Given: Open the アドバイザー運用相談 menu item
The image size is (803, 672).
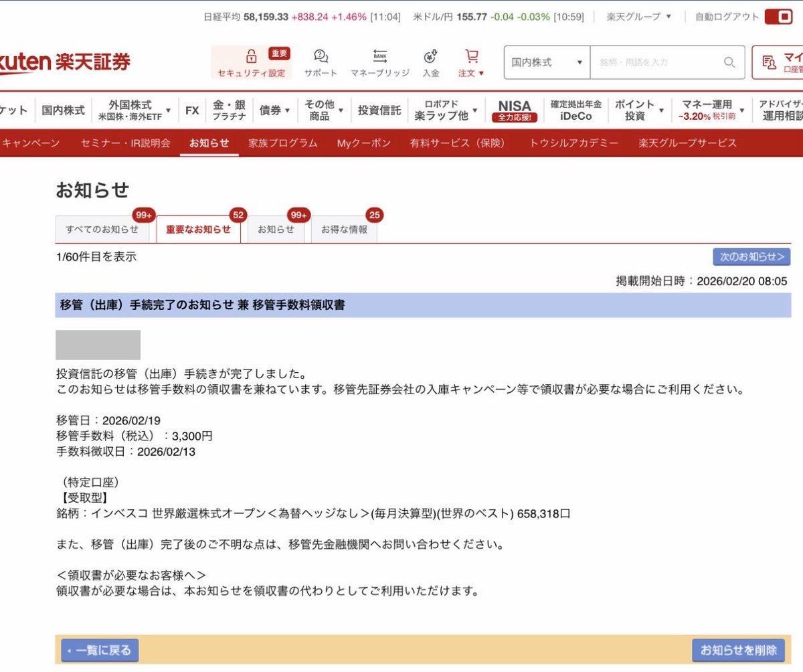Looking at the screenshot, I should click(x=780, y=110).
